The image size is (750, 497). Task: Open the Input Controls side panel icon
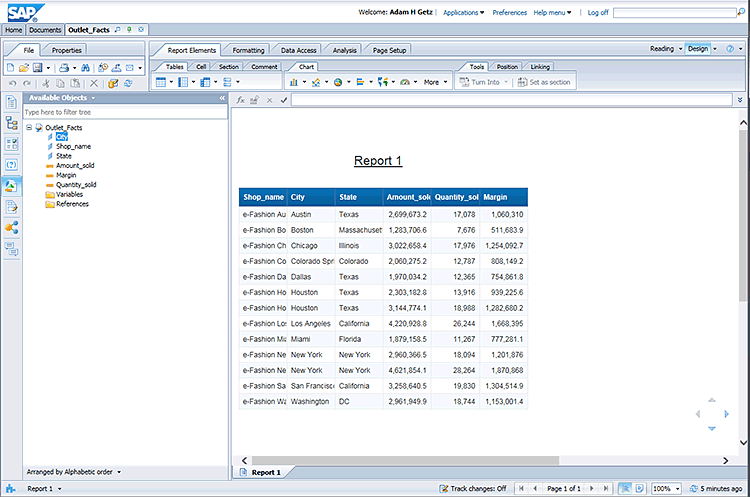pyautogui.click(x=11, y=144)
